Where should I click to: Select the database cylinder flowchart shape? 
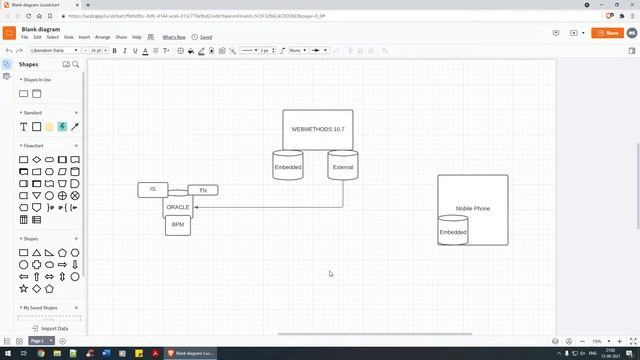(75, 171)
